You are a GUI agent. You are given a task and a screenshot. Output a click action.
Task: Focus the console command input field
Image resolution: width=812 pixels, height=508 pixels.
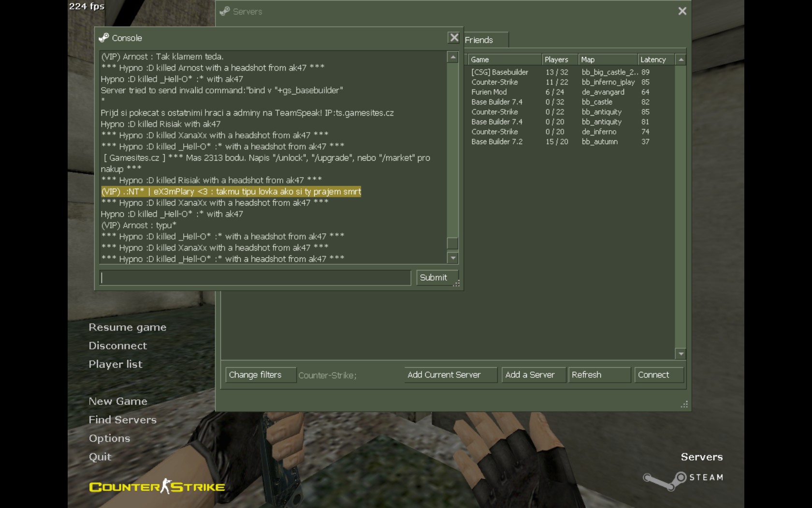point(255,278)
